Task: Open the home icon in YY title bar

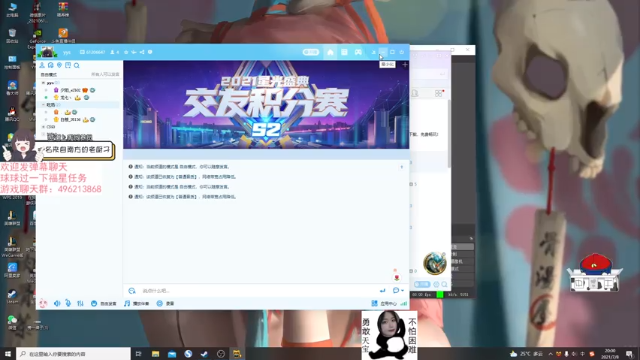Action: 330,52
